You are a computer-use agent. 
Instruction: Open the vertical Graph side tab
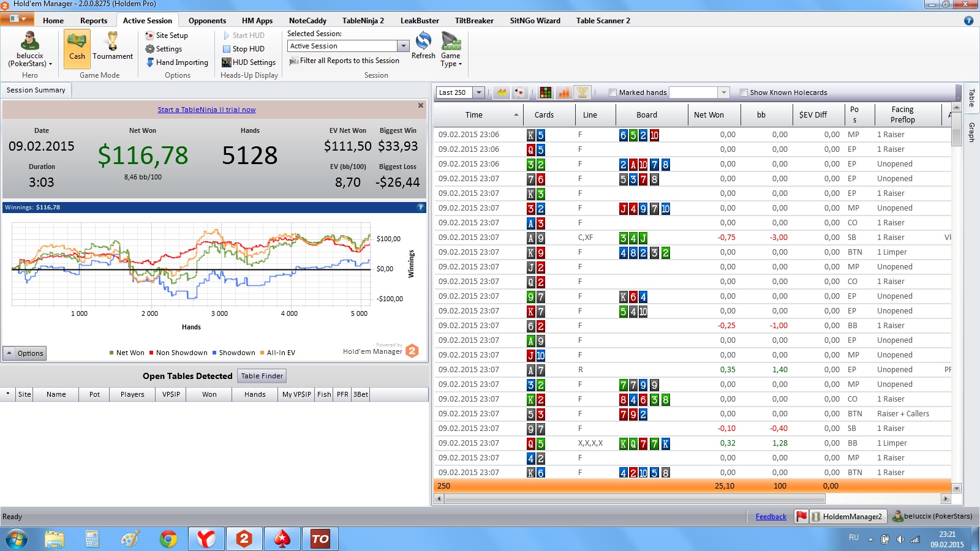[x=971, y=132]
